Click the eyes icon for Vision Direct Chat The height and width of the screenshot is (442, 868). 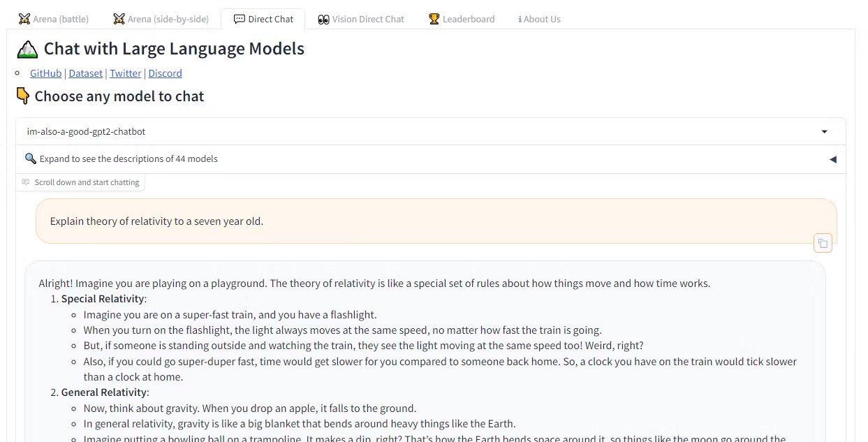323,20
